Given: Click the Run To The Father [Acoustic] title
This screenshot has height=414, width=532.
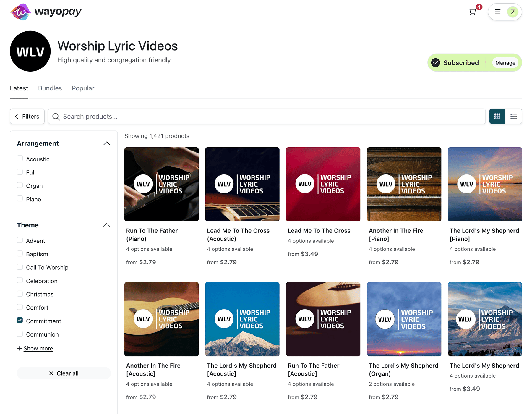Looking at the screenshot, I should coord(314,370).
